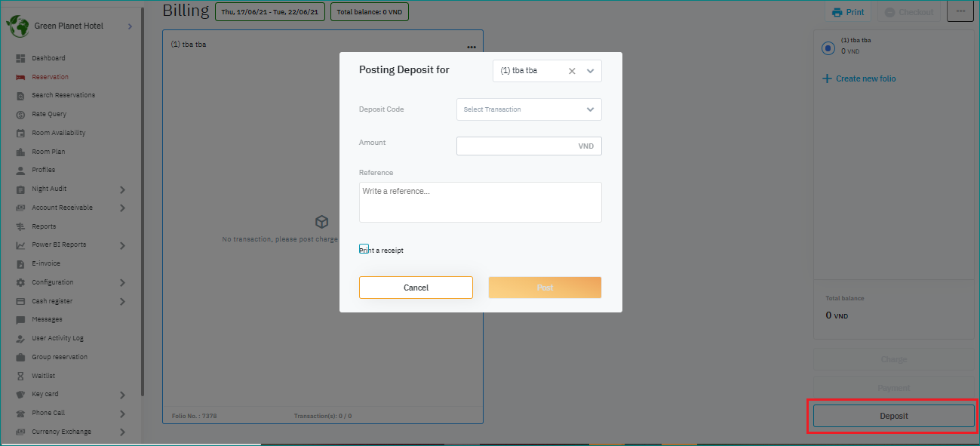The height and width of the screenshot is (446, 980).
Task: Click the Account Receivable icon
Action: 20,208
